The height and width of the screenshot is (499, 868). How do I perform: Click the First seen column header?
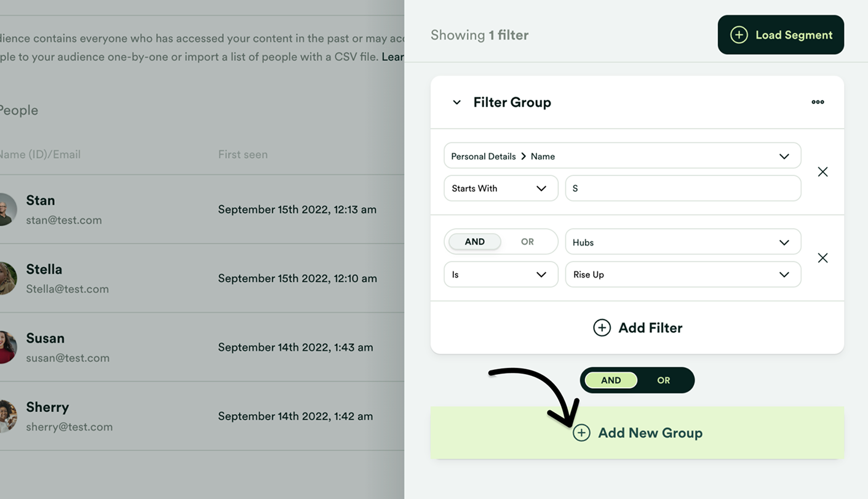[243, 154]
